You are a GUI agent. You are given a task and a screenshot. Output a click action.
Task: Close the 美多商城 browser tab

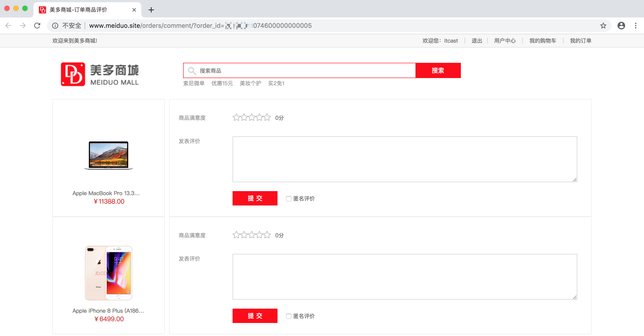pyautogui.click(x=134, y=10)
